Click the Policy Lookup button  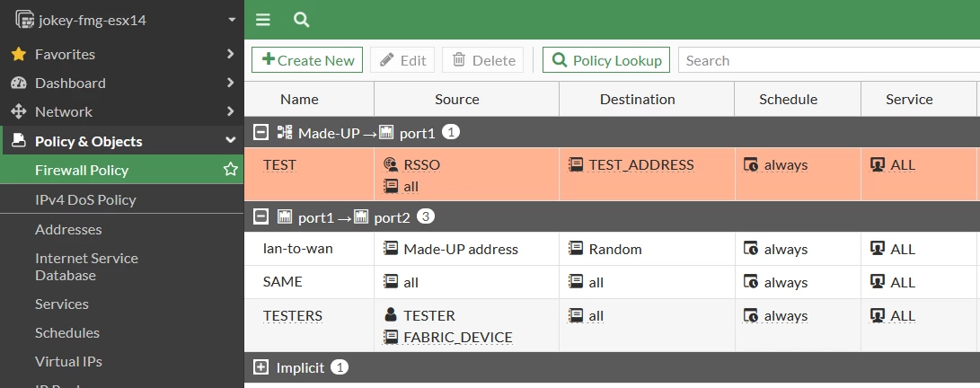tap(606, 60)
